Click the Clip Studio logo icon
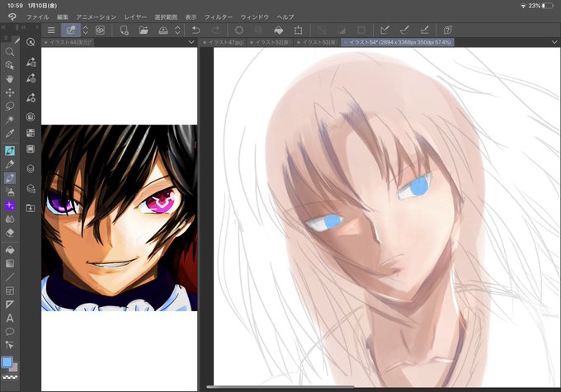Image resolution: width=561 pixels, height=392 pixels. tap(12, 17)
